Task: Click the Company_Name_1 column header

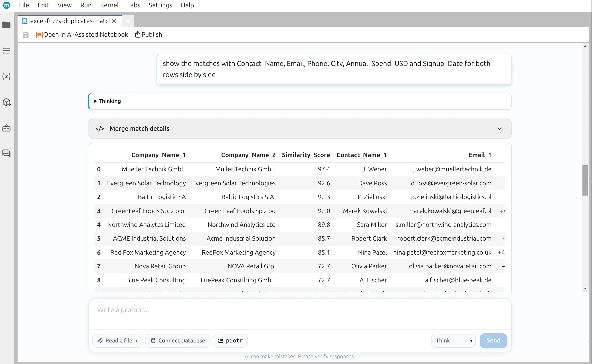Action: [158, 155]
